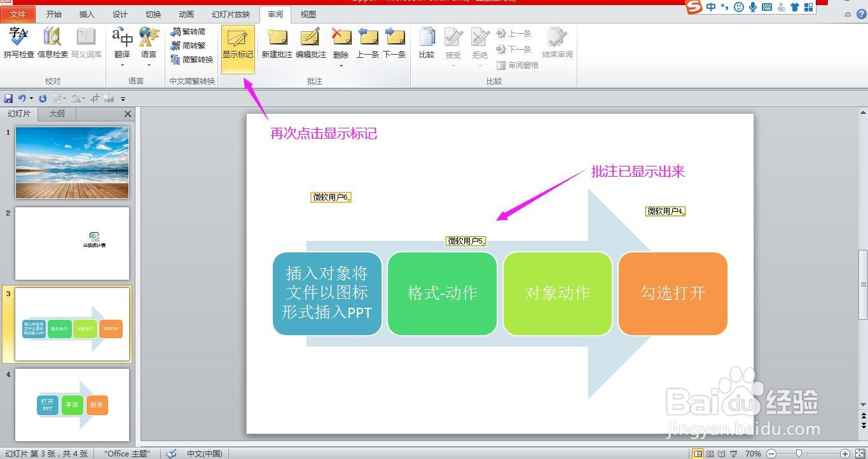Switch to the 切换 ribbon tab
The image size is (868, 459).
(153, 14)
